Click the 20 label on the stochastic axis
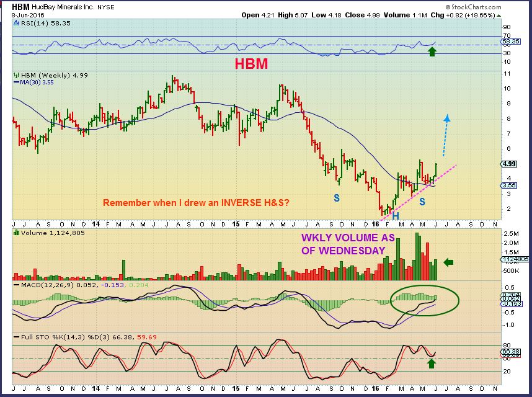This screenshot has width=532, height=397. [507, 372]
